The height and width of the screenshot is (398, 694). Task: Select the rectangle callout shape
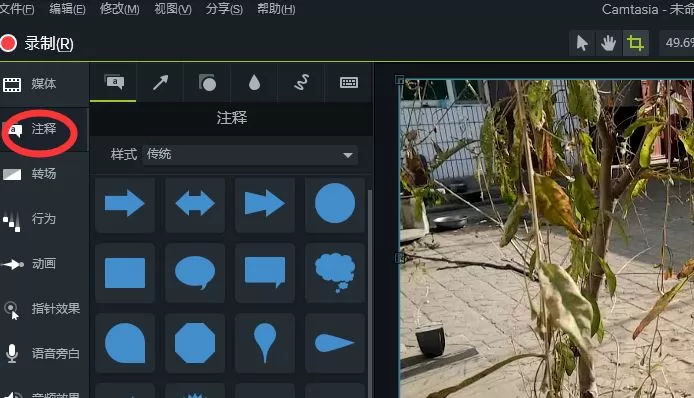(x=125, y=273)
